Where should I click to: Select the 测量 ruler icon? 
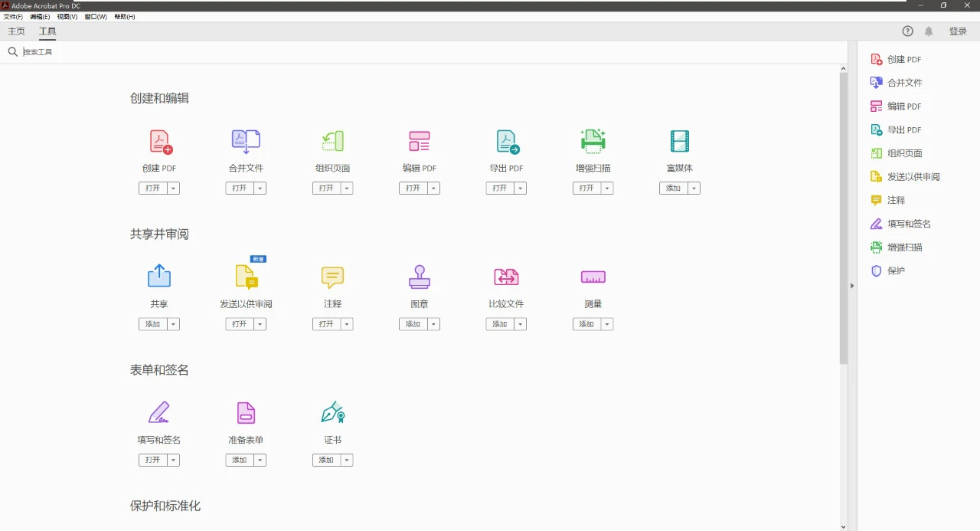[593, 277]
